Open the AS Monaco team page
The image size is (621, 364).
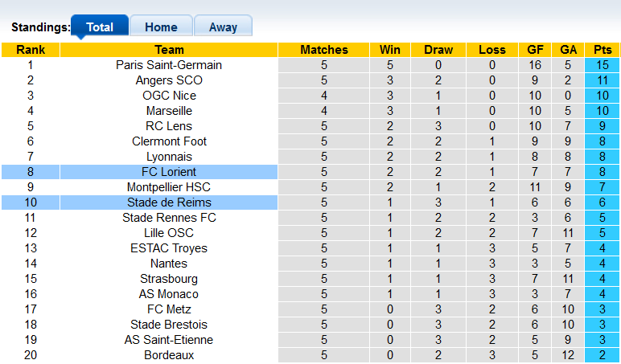click(169, 294)
